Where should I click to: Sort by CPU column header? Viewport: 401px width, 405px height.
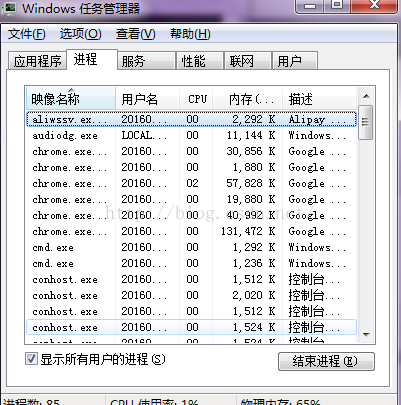196,99
